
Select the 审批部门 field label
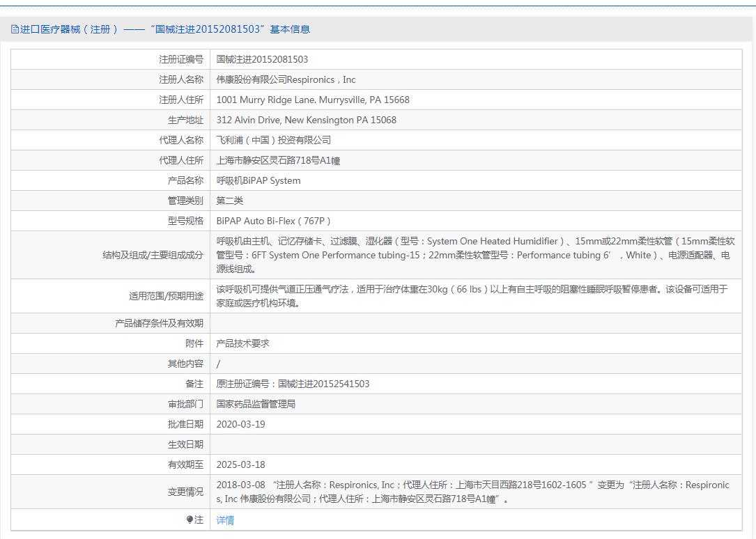[x=183, y=403]
